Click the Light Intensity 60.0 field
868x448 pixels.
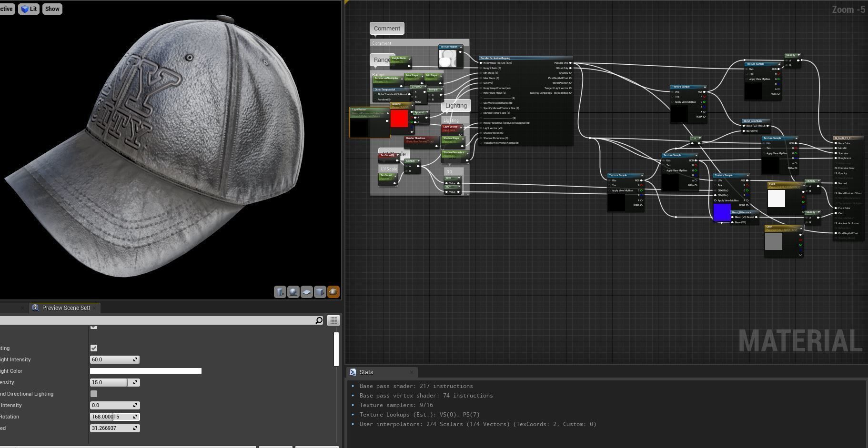tap(115, 360)
